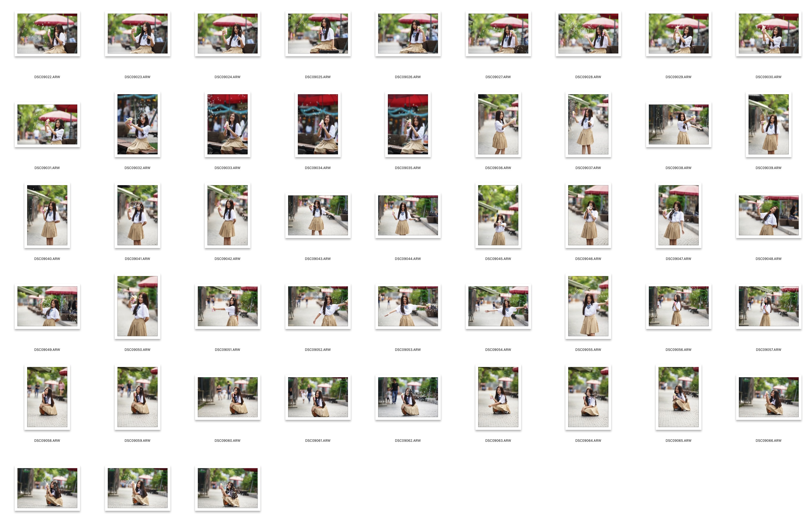Pick the DSC09040.ARW thumbnail
Screen dimensions: 812x523
tap(47, 215)
